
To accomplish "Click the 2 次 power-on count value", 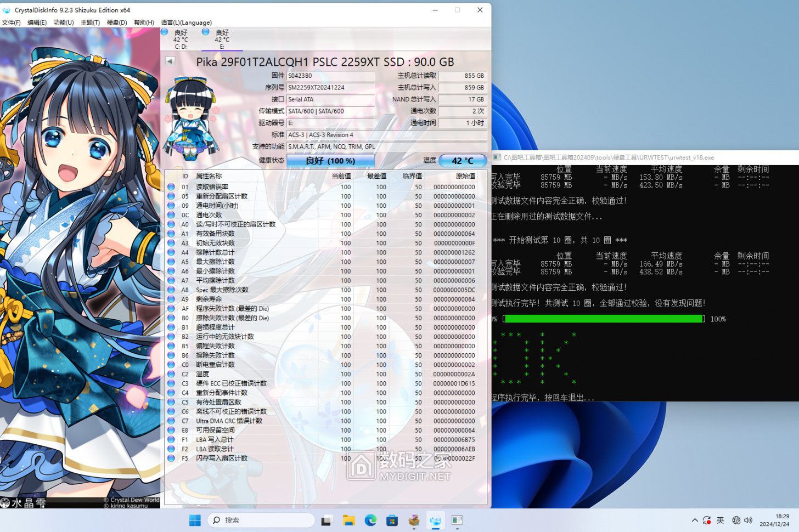I will (462, 111).
